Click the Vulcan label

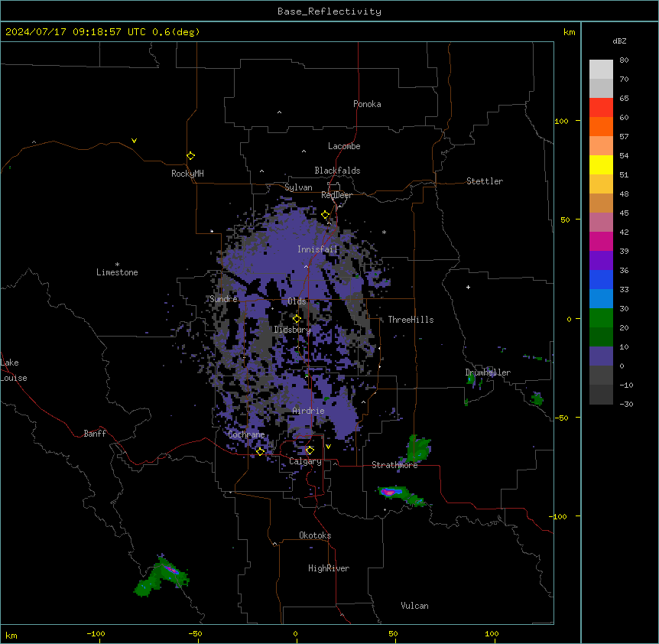[x=414, y=606]
